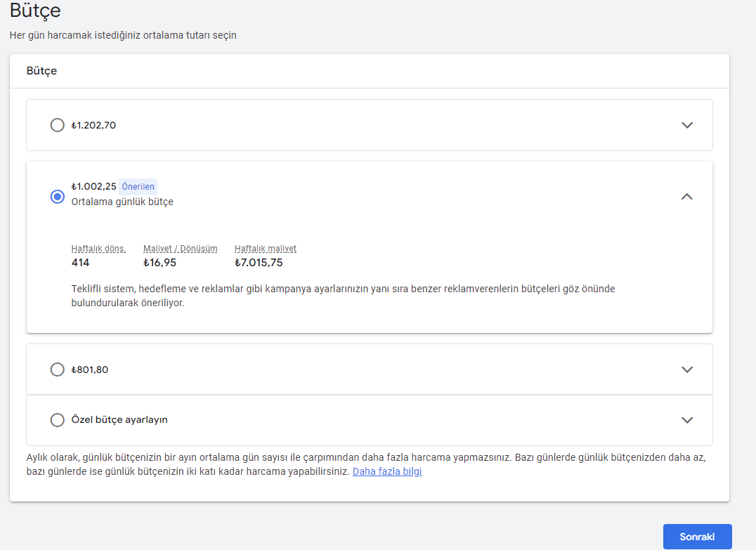This screenshot has height=550, width=756.
Task: Click the ₺801,80 amount text
Action: coord(90,369)
